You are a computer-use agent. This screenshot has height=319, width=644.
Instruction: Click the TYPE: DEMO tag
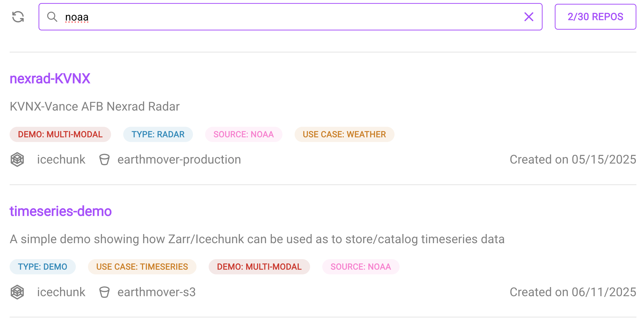(x=43, y=267)
